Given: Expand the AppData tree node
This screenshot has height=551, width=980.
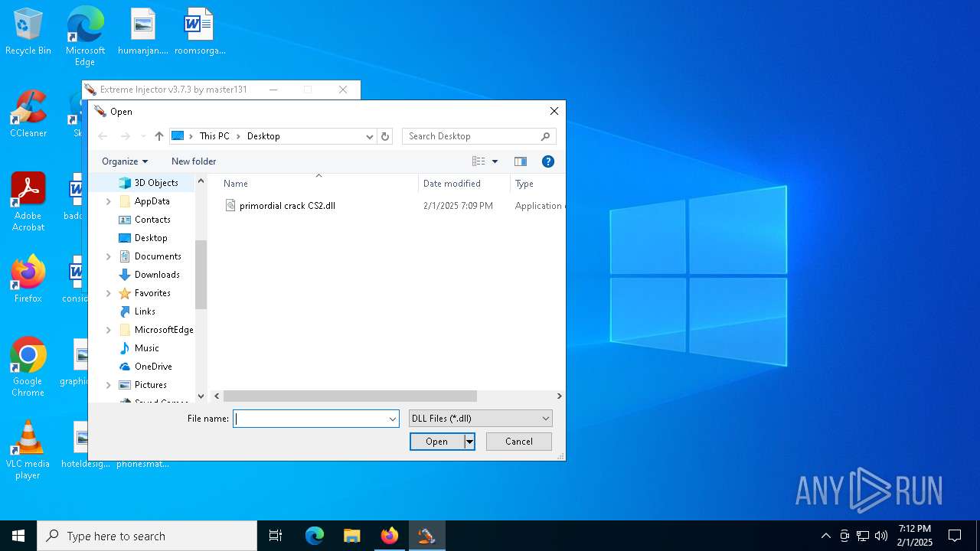Looking at the screenshot, I should [x=108, y=201].
